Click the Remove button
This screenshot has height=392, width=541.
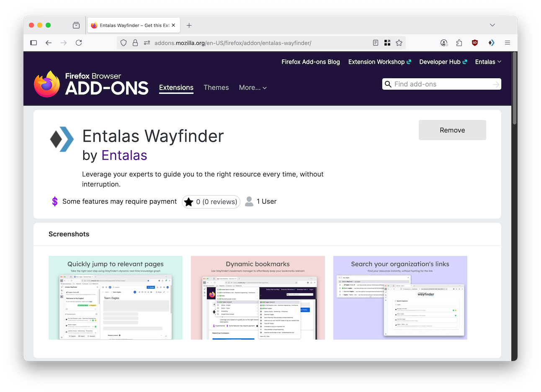click(x=452, y=130)
